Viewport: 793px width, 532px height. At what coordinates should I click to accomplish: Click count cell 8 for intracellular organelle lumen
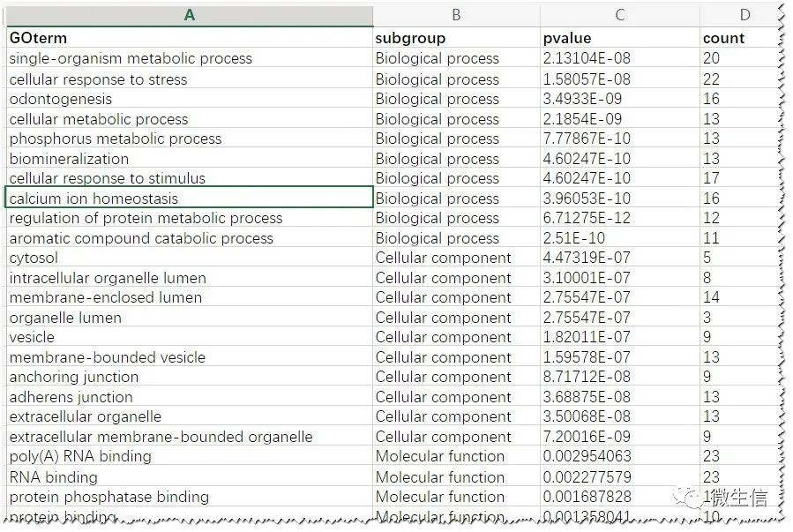click(x=741, y=278)
